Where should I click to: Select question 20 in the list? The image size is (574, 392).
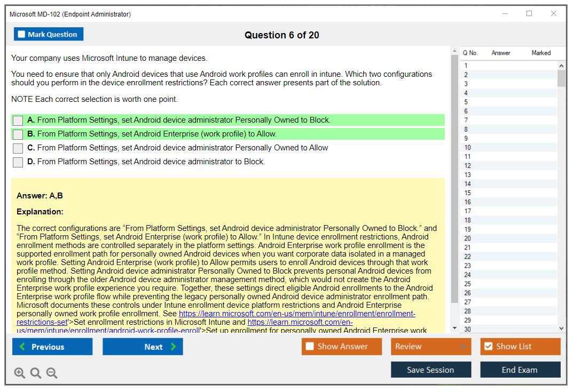509,238
